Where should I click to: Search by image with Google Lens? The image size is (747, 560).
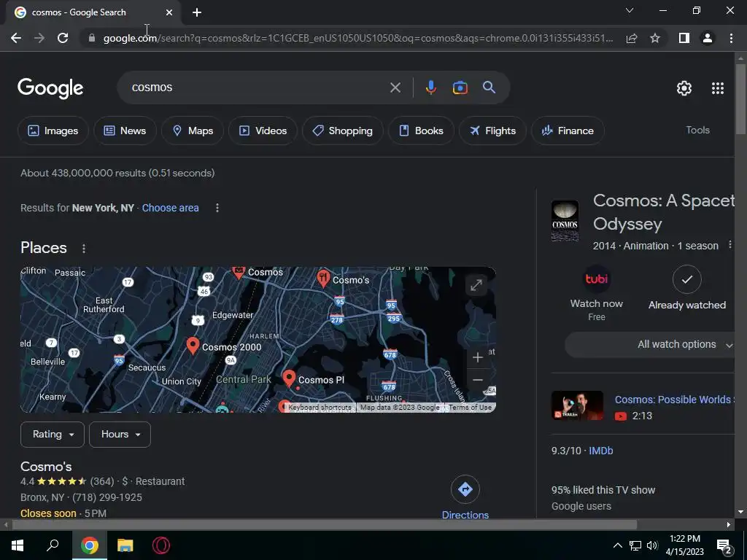[x=460, y=87]
